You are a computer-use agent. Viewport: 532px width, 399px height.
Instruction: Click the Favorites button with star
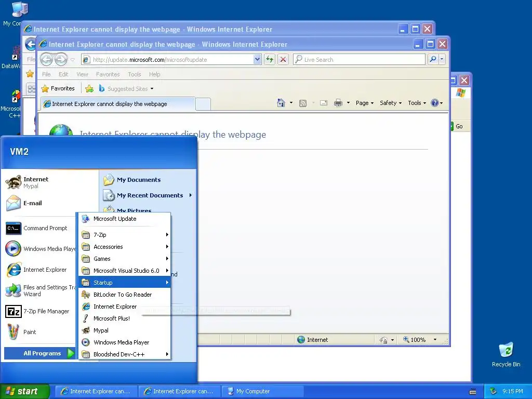click(x=58, y=89)
